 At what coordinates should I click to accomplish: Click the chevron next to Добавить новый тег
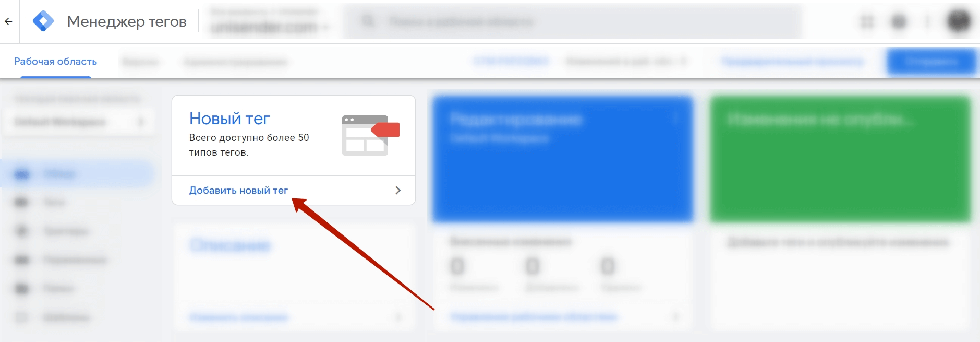[x=398, y=191]
